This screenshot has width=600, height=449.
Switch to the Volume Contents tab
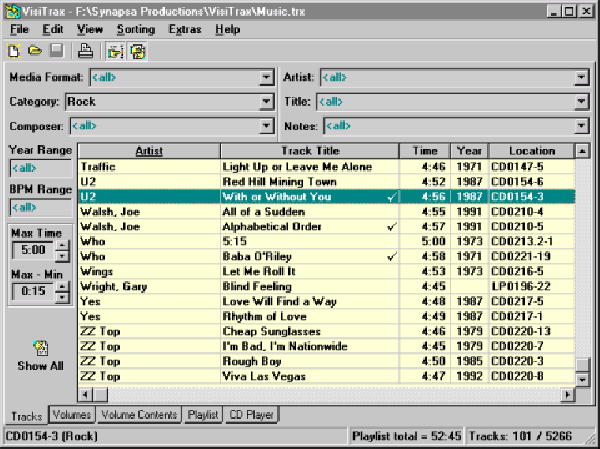[139, 415]
